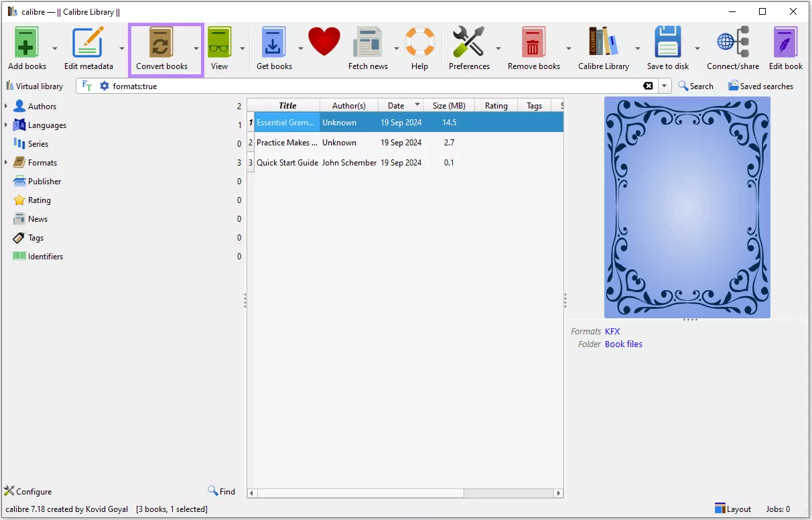Open Get books store search
Viewport: 812px width, 520px height.
click(274, 44)
